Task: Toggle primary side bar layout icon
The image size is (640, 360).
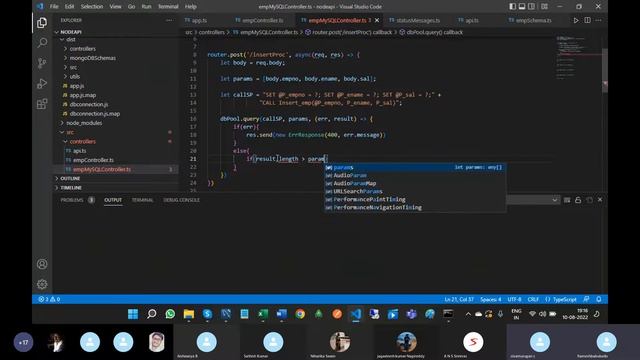Action: tap(513, 7)
